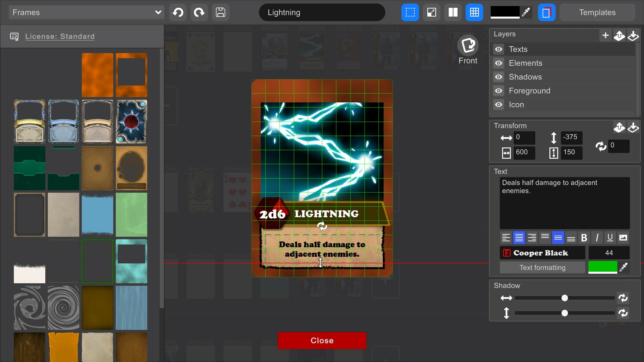Click the Close button below the card
644x362 pixels.
322,340
